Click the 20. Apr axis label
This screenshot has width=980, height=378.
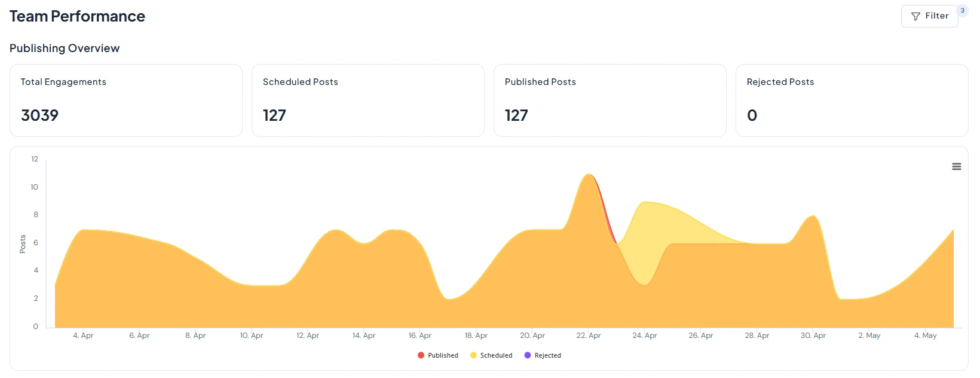click(532, 336)
